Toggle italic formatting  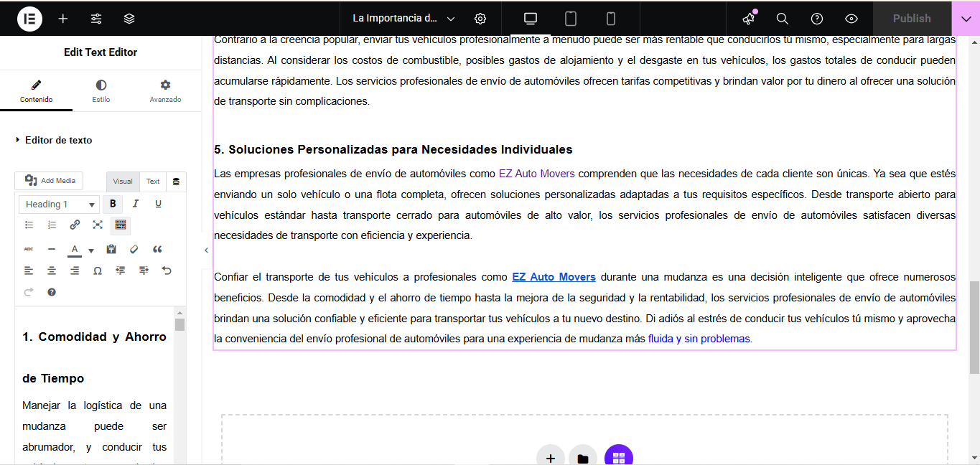(135, 205)
